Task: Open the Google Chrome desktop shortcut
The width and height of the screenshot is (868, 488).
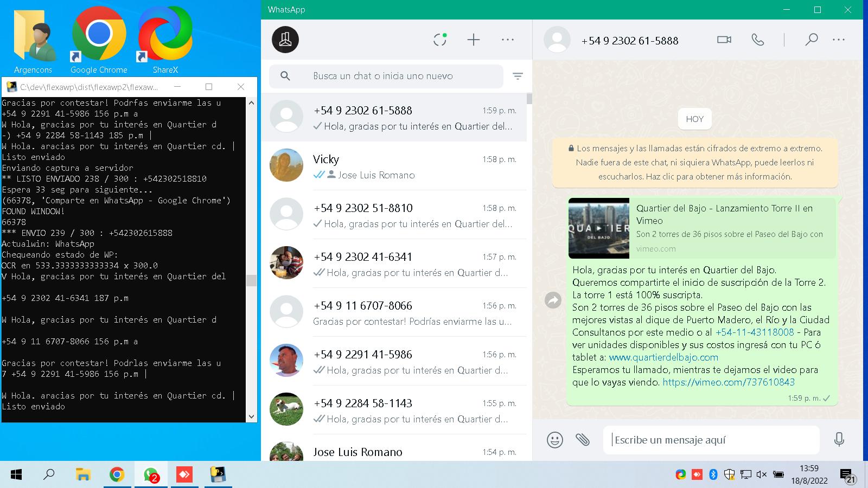Action: (99, 41)
